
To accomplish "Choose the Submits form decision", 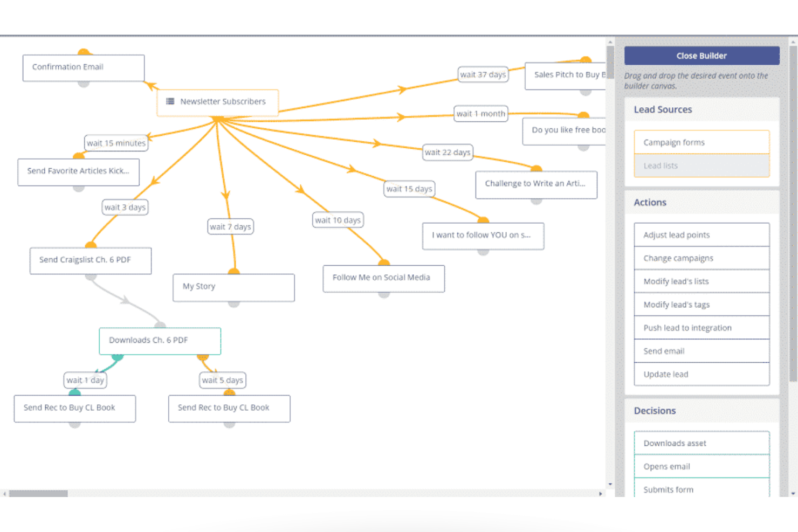I will [x=701, y=488].
